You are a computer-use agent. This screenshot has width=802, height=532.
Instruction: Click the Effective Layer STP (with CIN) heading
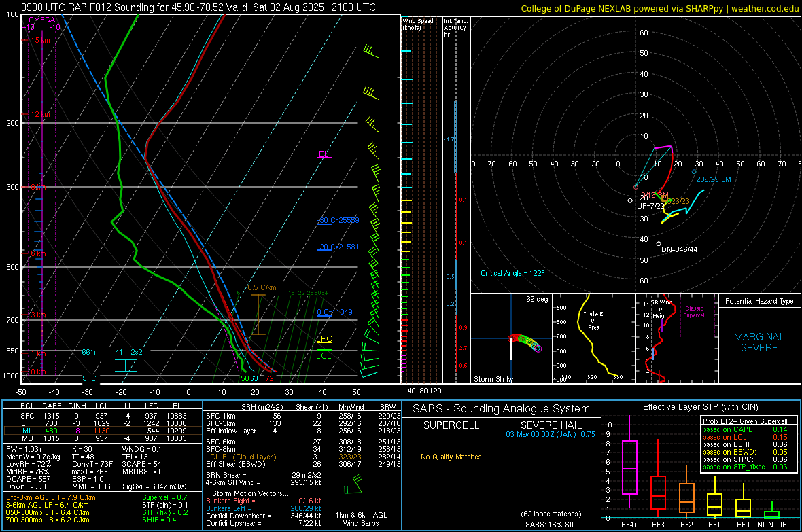coord(701,407)
